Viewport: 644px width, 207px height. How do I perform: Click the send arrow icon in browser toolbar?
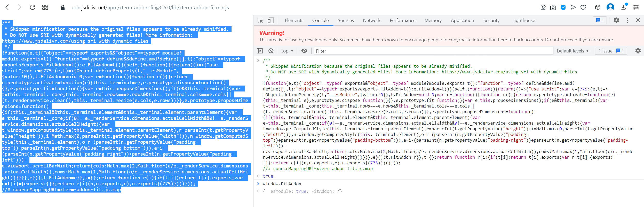[x=573, y=7]
